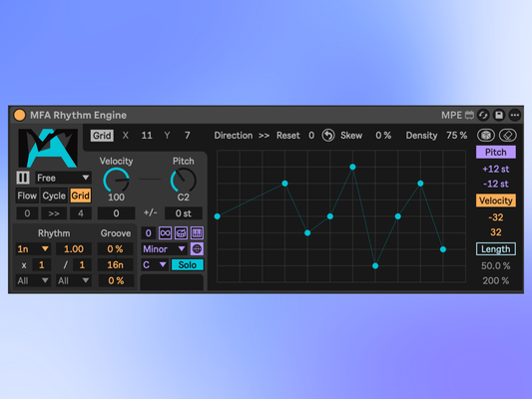Click the Direction >> value

(x=264, y=136)
